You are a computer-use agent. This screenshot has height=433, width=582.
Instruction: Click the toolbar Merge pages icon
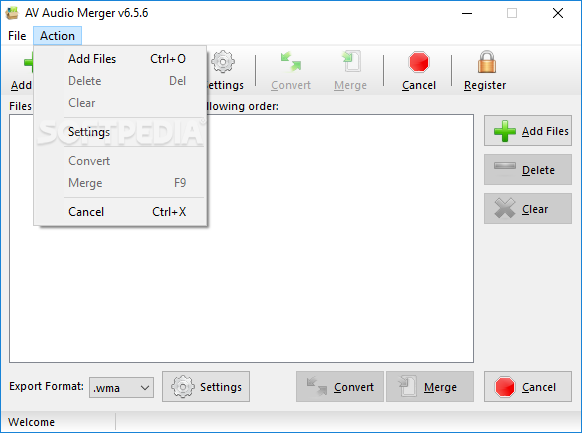(x=351, y=61)
